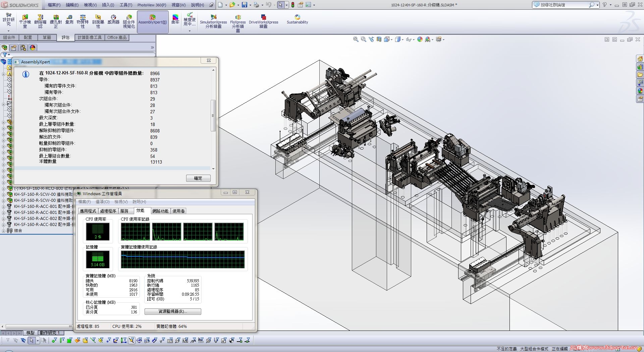Open the 選項(O) menu in Task Manager
Screen dimensions: 644x352
click(102, 202)
